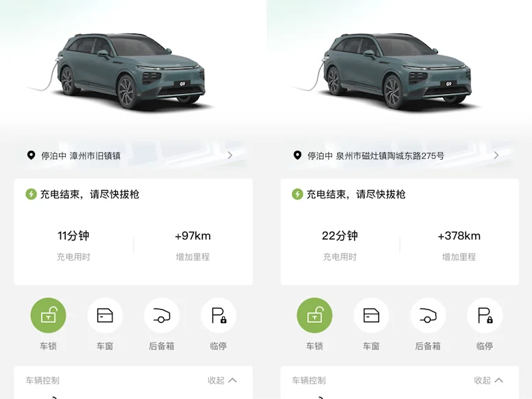Screen dimensions: 532x399
Task: Open location details chevron for 漳州市旧镇镇
Action: click(x=230, y=156)
